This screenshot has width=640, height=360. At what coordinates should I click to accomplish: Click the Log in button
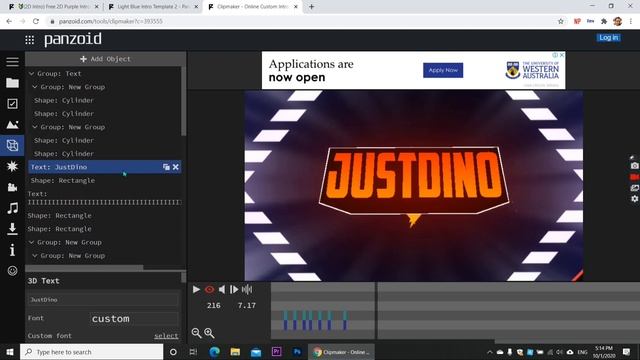[609, 38]
